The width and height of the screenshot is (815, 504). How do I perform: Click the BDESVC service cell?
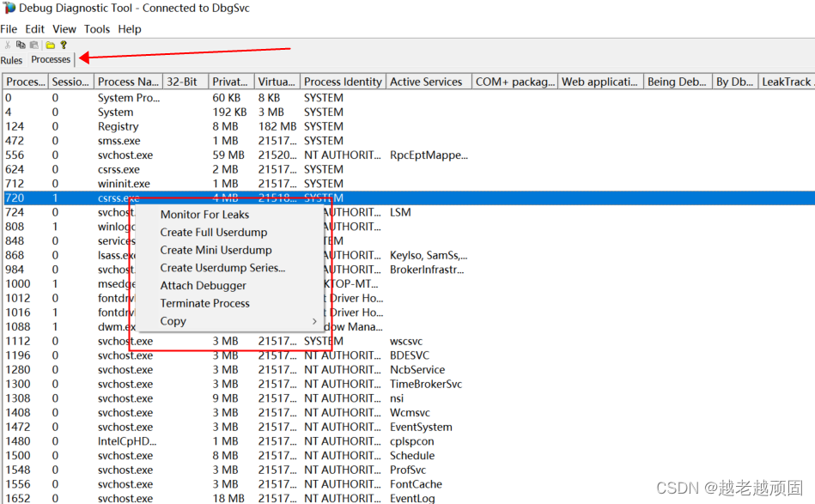(410, 355)
